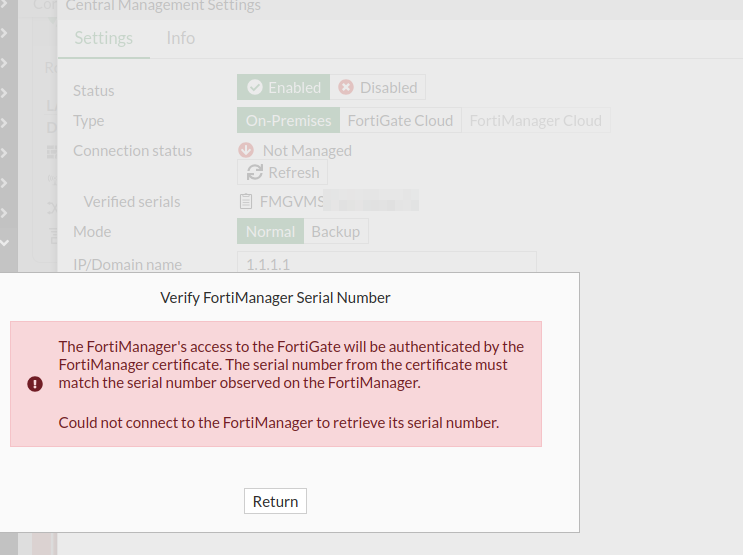This screenshot has width=743, height=555.
Task: Set mode to Normal
Action: (x=271, y=231)
